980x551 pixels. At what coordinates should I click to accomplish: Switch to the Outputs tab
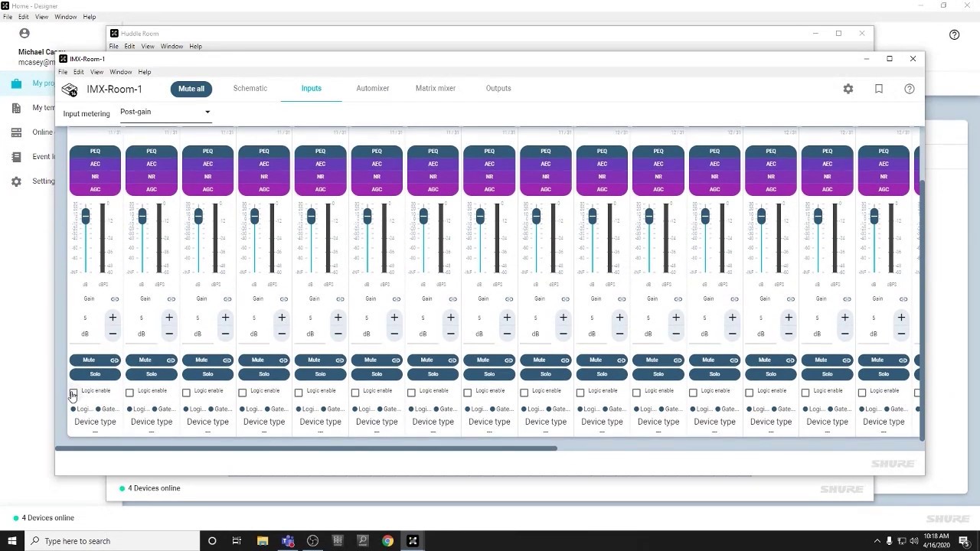pyautogui.click(x=498, y=88)
